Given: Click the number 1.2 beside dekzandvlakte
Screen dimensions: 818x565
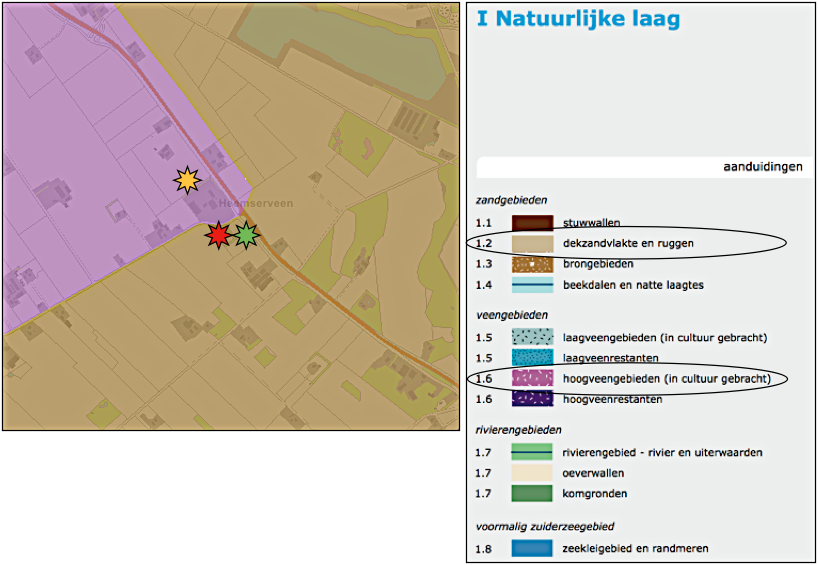Looking at the screenshot, I should point(484,244).
